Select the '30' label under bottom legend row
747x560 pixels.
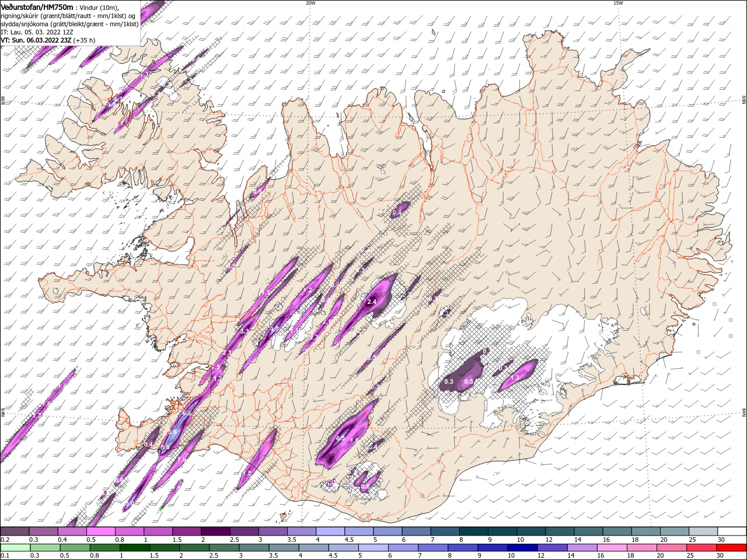tap(720, 556)
